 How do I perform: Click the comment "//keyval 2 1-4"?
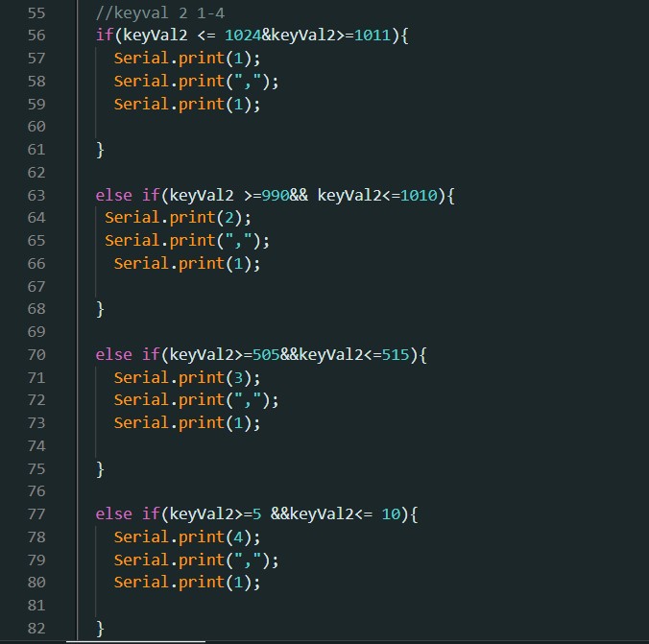click(159, 13)
